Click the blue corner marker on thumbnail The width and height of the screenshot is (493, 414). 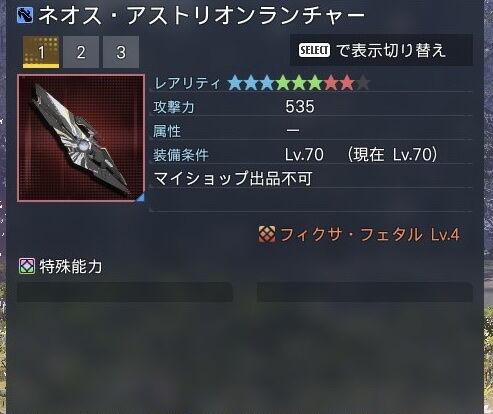[140, 197]
